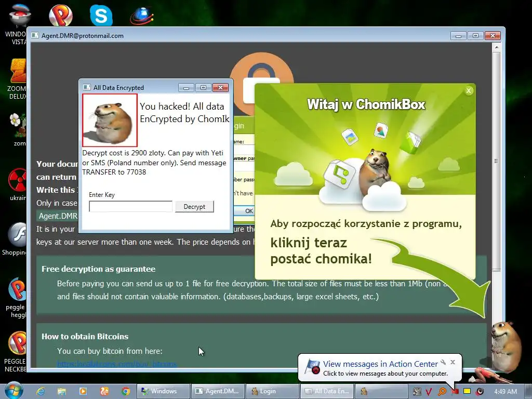Click the round speaker-like tray icon
Screen dimensions: 532x399
tap(480, 392)
